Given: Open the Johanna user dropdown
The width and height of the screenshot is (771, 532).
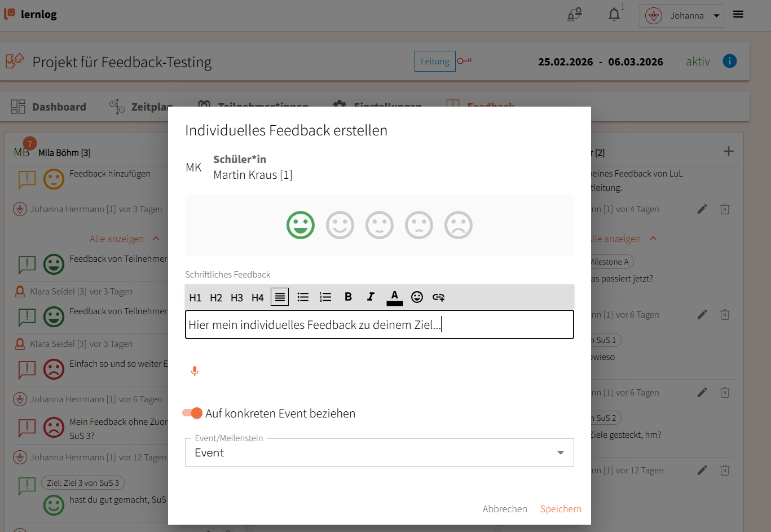Looking at the screenshot, I should click(681, 16).
